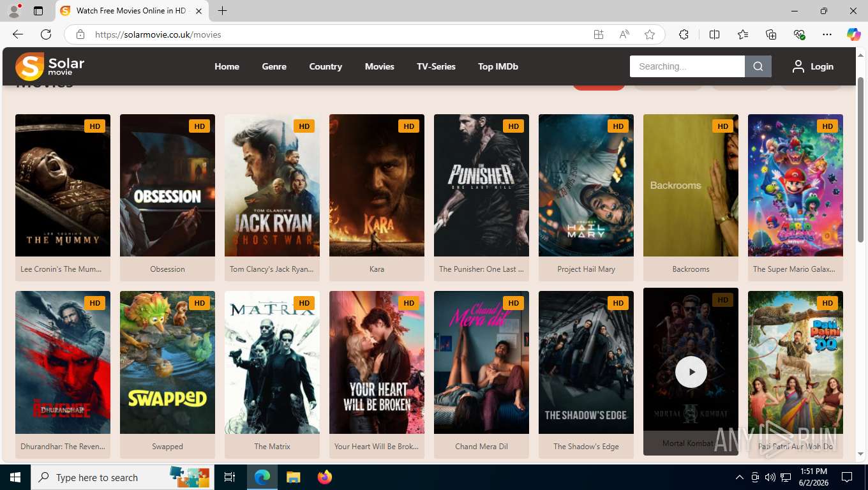View site information lock icon

click(x=80, y=34)
